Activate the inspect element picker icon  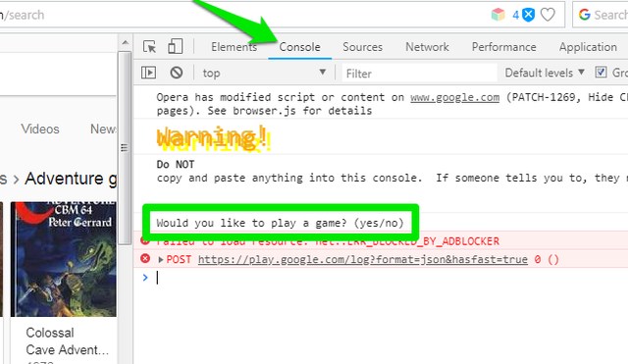pos(149,47)
